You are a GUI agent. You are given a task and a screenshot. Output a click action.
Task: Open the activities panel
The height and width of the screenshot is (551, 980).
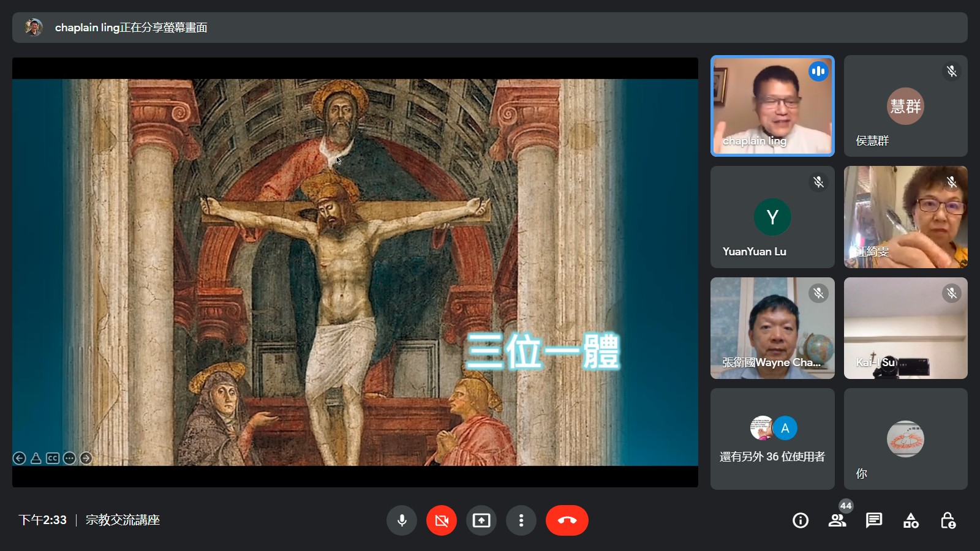click(911, 520)
